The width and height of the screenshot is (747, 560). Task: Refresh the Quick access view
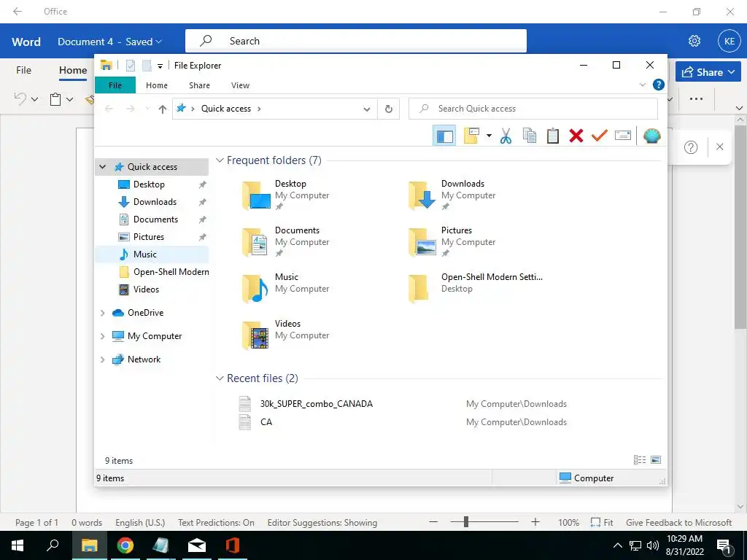[389, 109]
